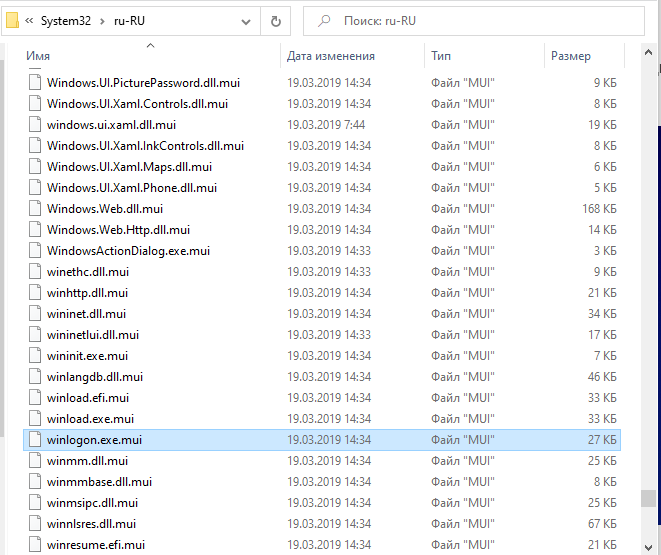The height and width of the screenshot is (555, 661).
Task: Sort by Дата изменения column header
Action: tap(331, 56)
